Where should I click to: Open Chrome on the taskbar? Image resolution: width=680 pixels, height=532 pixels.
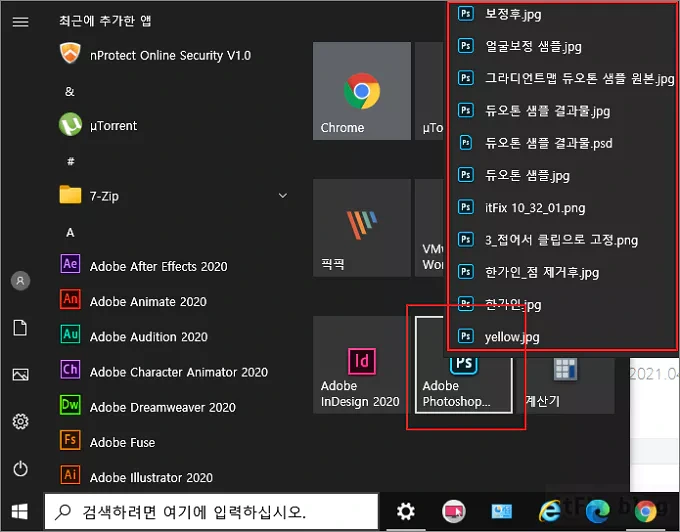[x=646, y=512]
